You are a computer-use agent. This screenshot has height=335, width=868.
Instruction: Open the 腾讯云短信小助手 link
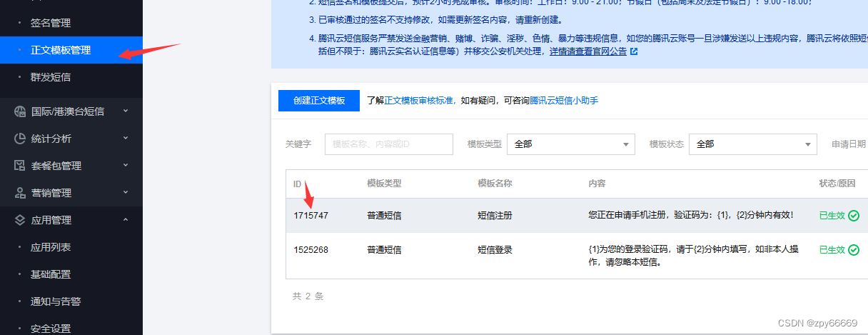click(564, 101)
